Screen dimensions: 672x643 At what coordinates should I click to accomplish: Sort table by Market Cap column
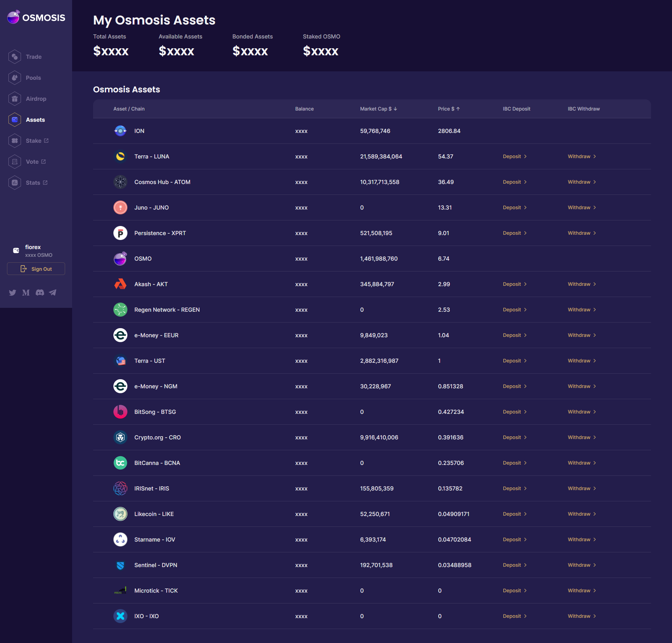378,109
